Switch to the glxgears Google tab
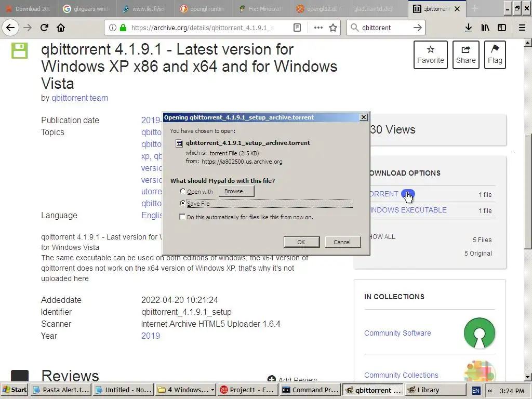Screen dimensions: 532x399 (87, 9)
